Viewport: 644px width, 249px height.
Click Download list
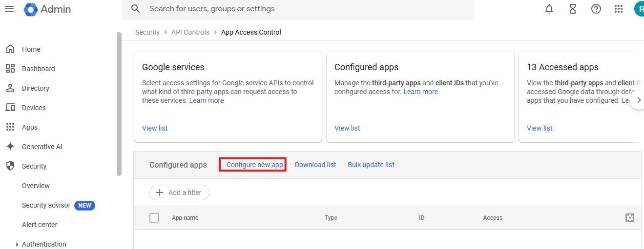point(315,165)
